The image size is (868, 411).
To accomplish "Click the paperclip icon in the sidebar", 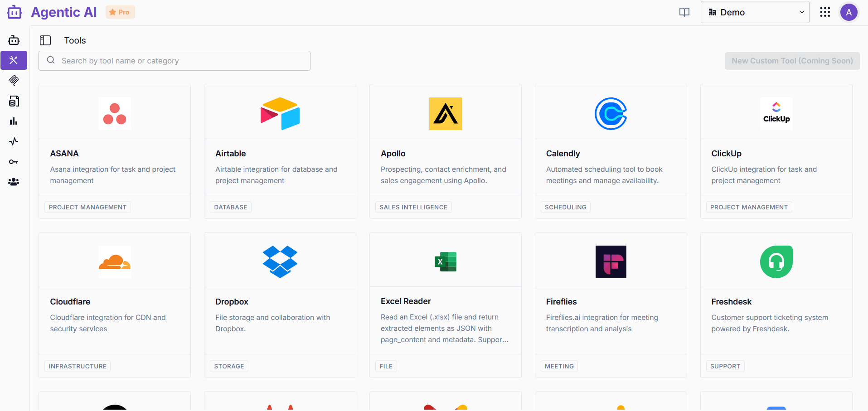I will click(x=14, y=81).
